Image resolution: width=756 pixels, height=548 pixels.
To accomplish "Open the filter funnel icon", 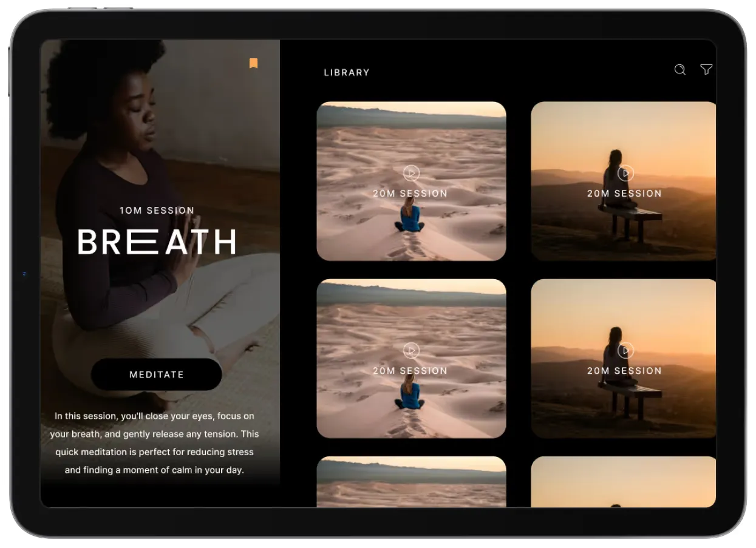I will [x=706, y=70].
